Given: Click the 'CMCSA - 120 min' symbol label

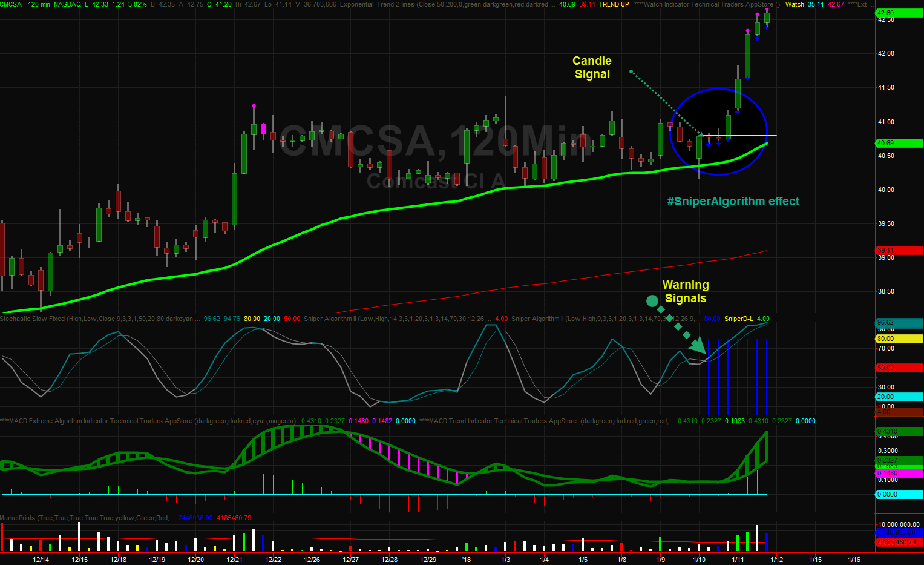Looking at the screenshot, I should [x=25, y=4].
